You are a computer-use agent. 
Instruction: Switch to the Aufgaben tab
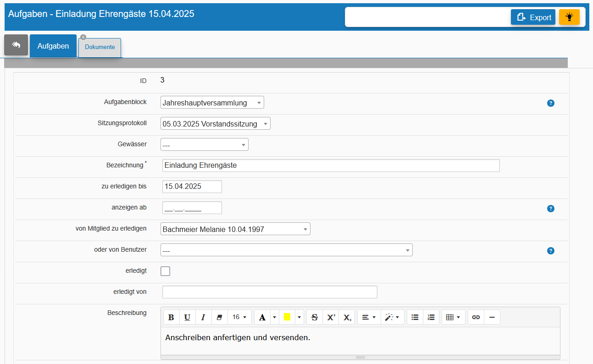[53, 46]
